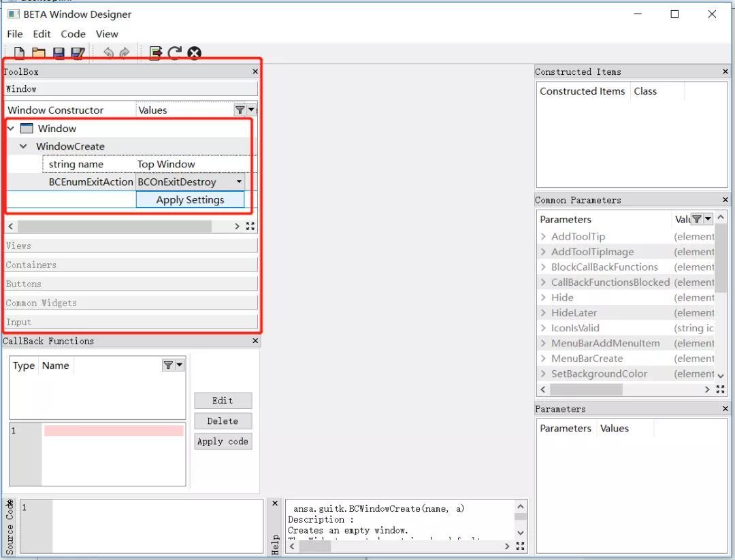Click the export code toolbar icon
Screen dimensions: 735x560
click(x=155, y=53)
